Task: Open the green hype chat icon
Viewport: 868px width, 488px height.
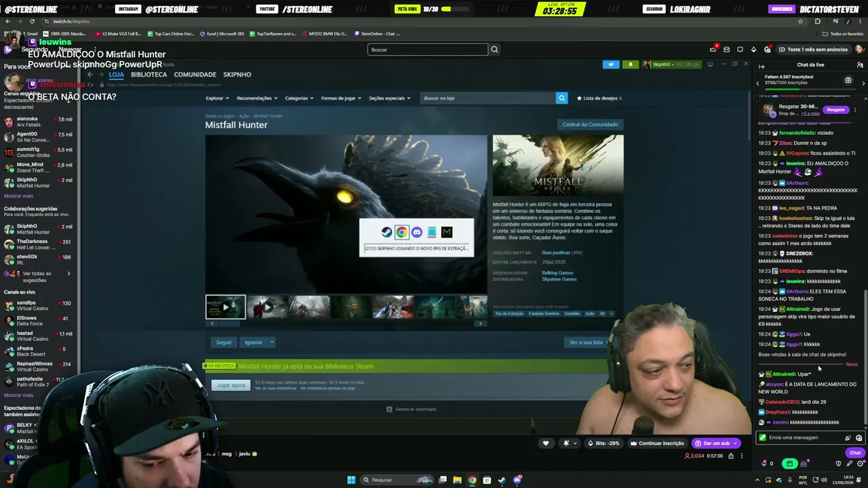Action: 789,464
